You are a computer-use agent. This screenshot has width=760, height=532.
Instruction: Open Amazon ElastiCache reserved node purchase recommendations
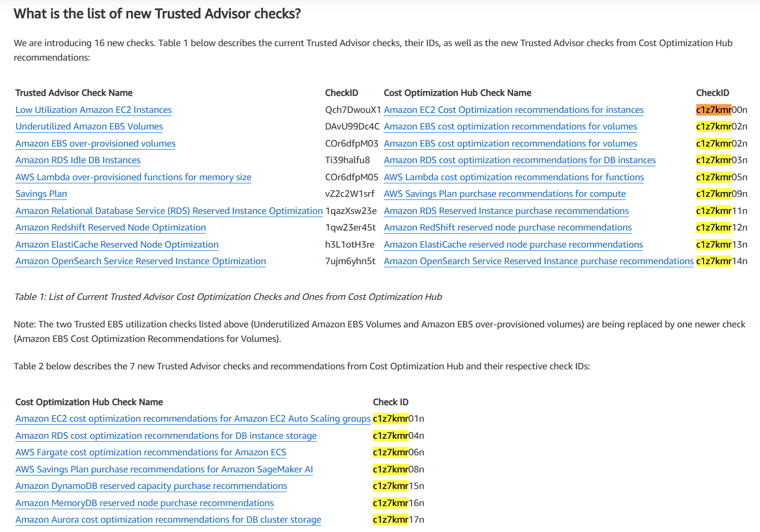coord(513,245)
